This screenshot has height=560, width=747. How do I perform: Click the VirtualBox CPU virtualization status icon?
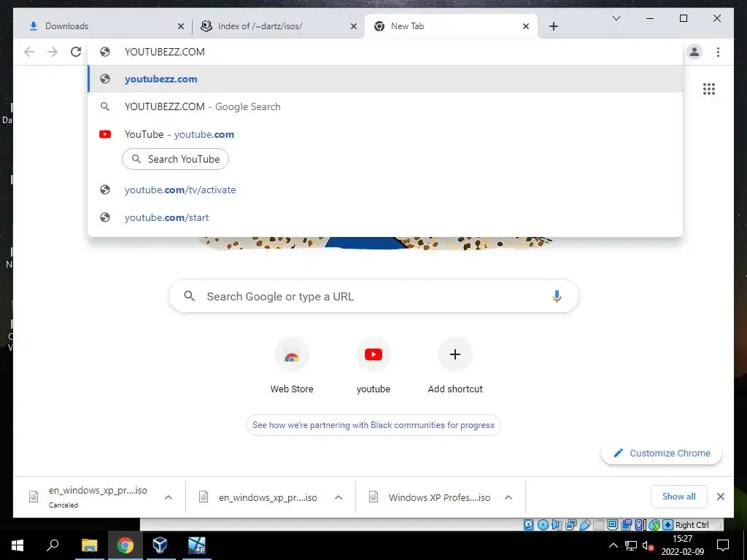(x=639, y=525)
